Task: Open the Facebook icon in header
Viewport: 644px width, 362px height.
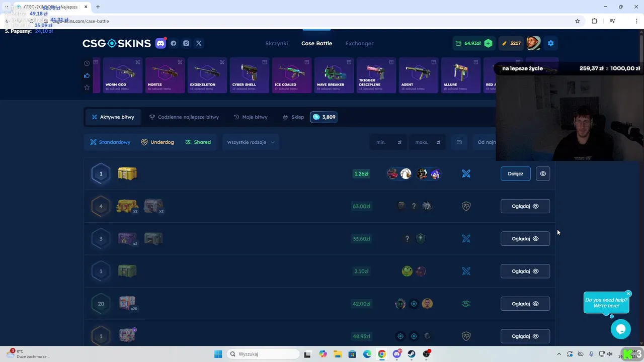Action: point(174,43)
